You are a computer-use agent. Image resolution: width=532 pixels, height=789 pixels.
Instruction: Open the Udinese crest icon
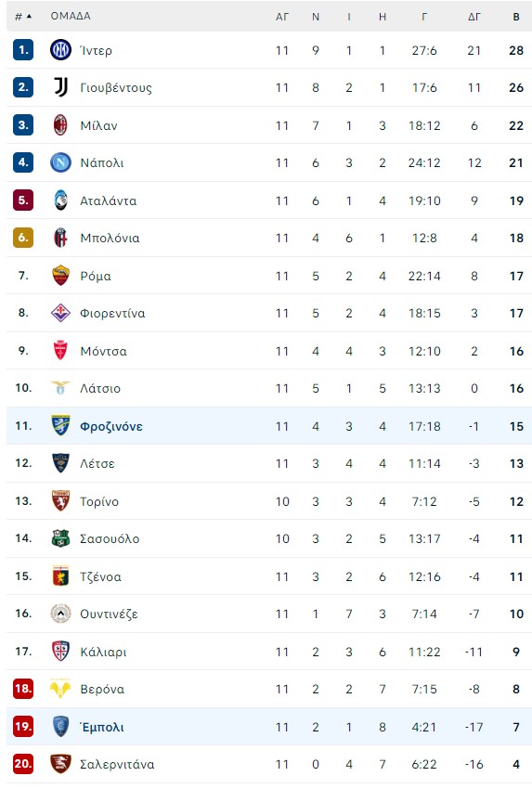(x=60, y=614)
